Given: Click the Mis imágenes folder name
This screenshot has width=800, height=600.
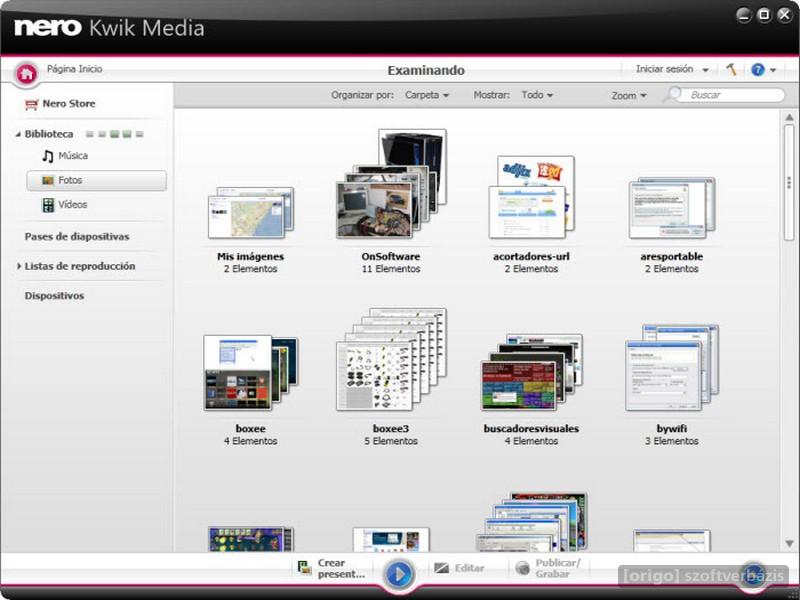Looking at the screenshot, I should (x=251, y=257).
